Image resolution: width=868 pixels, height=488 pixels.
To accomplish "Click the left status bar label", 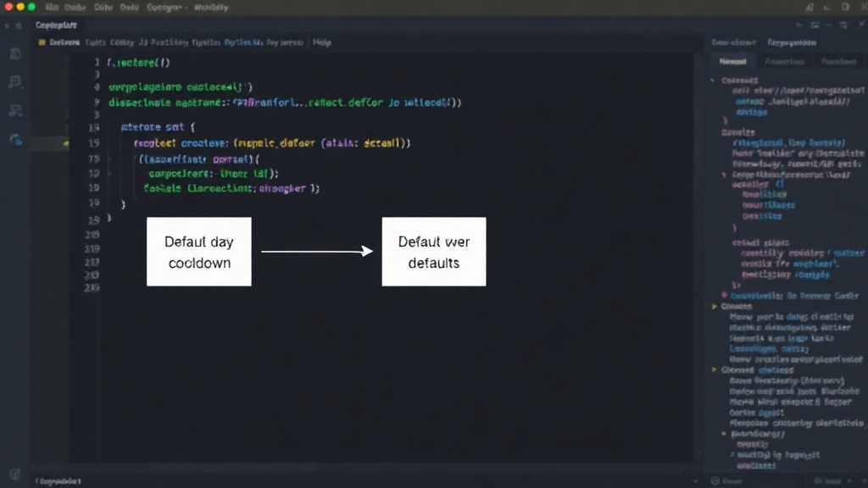I will tap(58, 481).
